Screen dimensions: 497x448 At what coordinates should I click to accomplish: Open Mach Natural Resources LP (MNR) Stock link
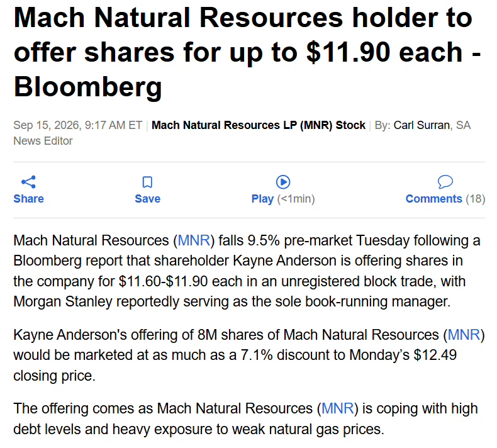[x=259, y=125]
